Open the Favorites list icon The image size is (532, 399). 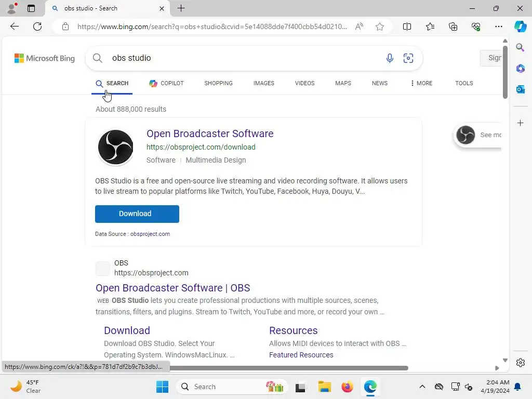point(430,26)
